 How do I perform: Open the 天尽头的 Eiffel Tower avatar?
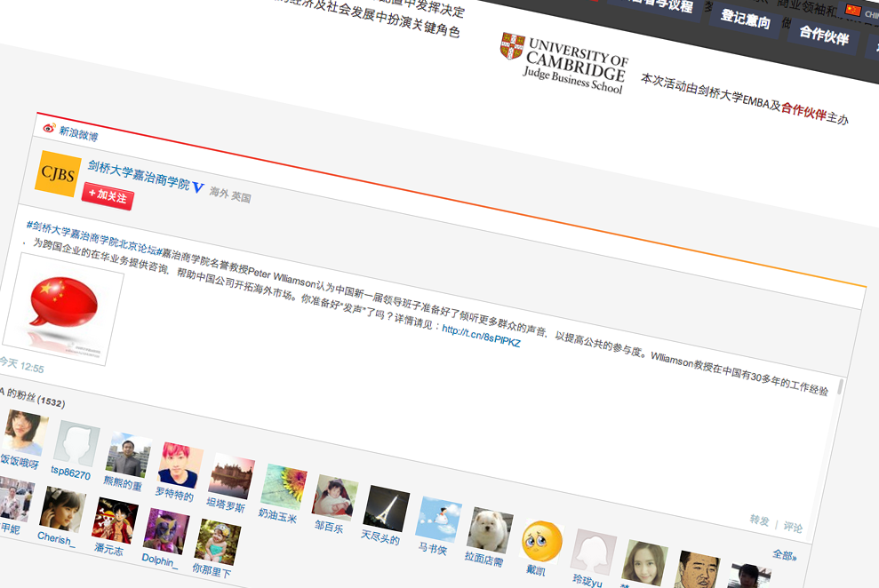coord(387,508)
